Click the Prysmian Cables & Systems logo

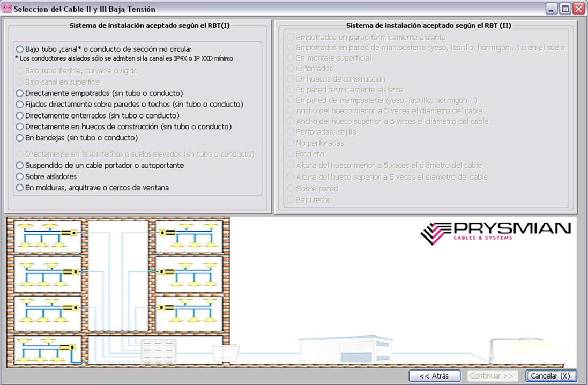(496, 233)
